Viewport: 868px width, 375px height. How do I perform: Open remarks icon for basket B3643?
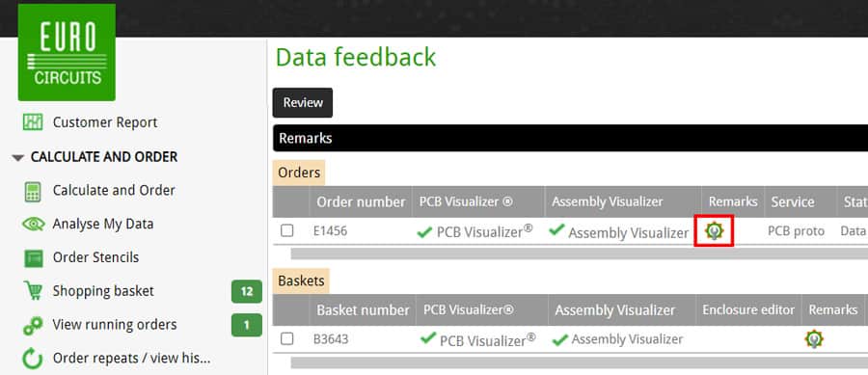coord(814,338)
